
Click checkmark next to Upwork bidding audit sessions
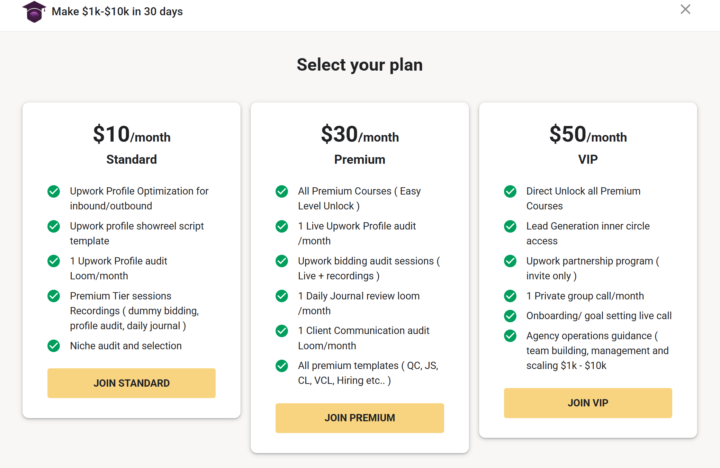[x=282, y=261]
